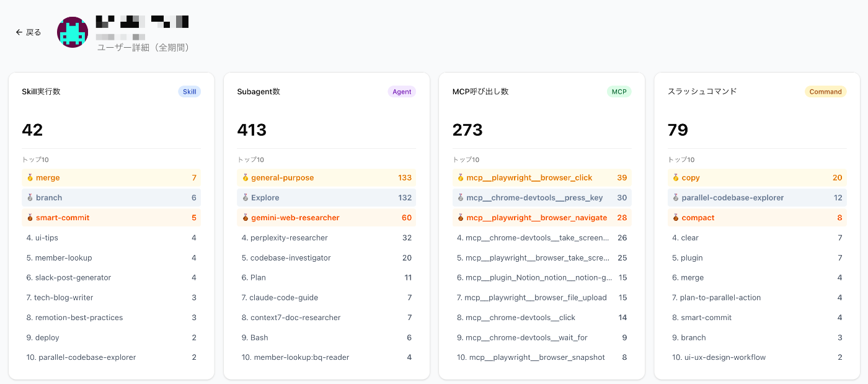Click the bronze medal icon beside smart-commit skill
The width and height of the screenshot is (868, 384).
coord(30,218)
